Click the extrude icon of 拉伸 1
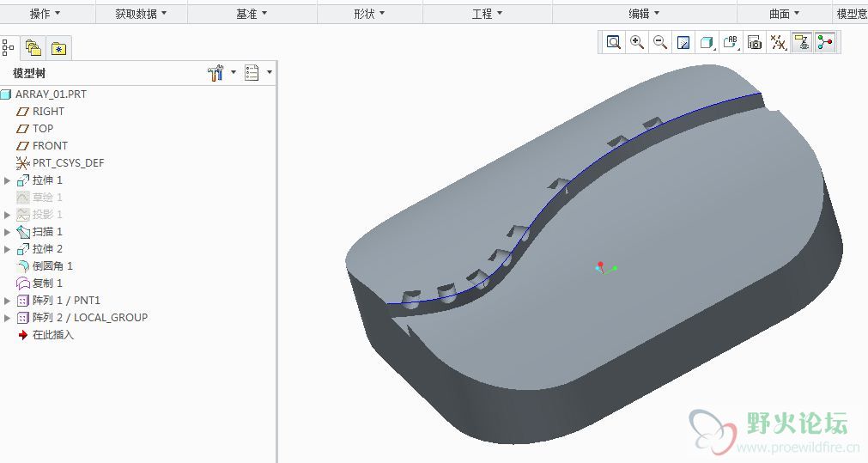Viewport: 868px width, 463px height. click(x=22, y=180)
